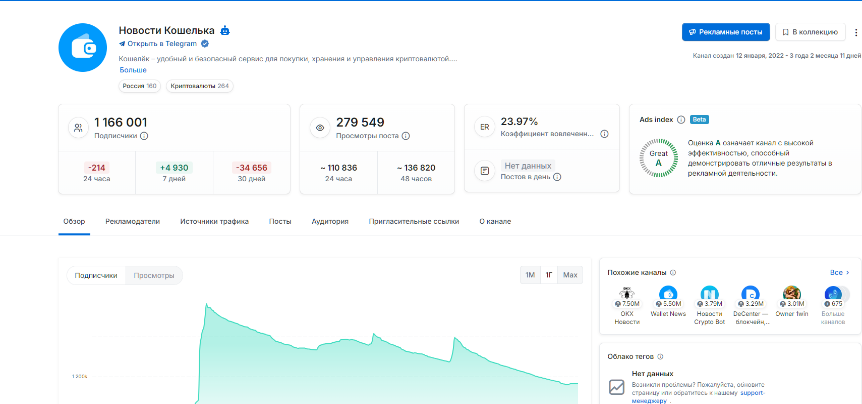Expand description with Больше link

pos(133,70)
